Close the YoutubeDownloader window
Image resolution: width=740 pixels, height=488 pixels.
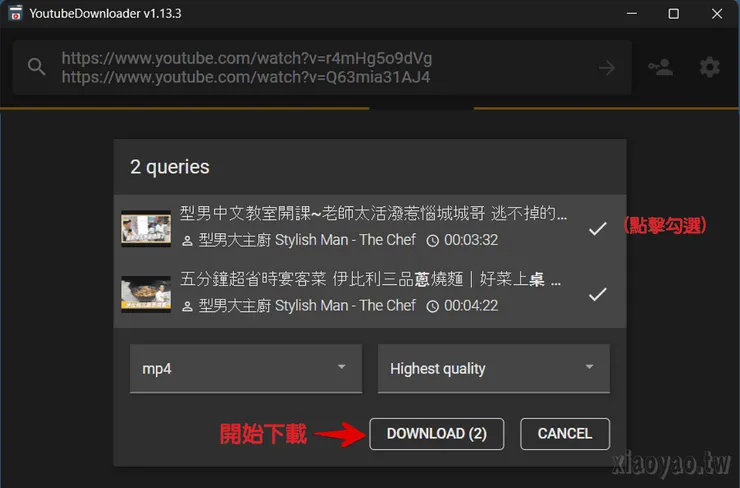717,14
